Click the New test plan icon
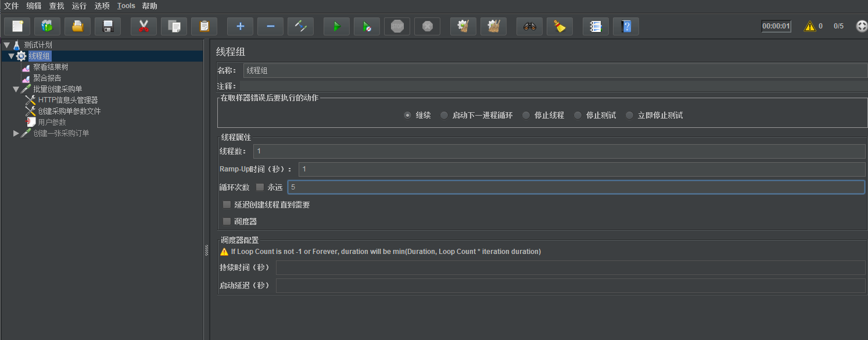 coord(17,26)
